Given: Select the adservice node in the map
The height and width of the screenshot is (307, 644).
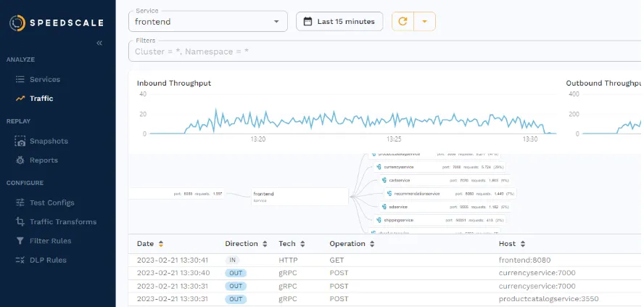Looking at the screenshot, I should click(x=445, y=207).
